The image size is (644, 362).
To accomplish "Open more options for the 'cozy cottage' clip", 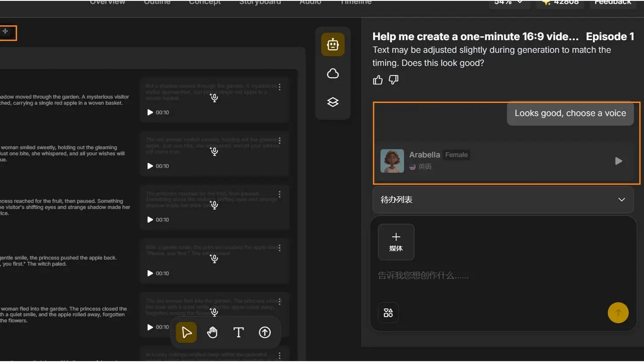I will coord(280,355).
